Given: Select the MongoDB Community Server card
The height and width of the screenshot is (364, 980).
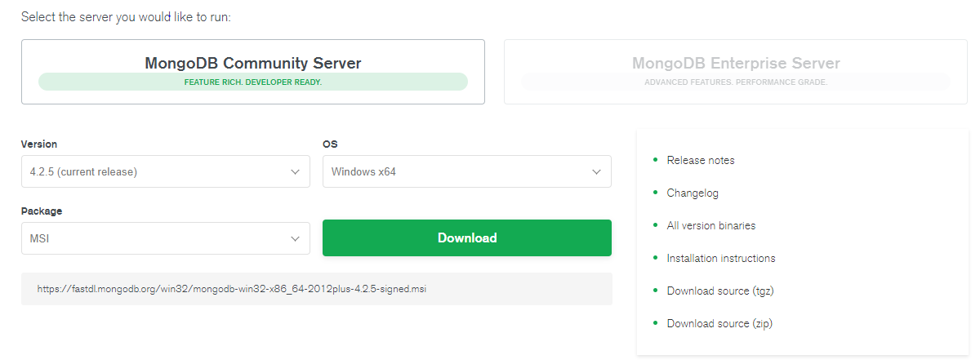Looking at the screenshot, I should tap(253, 72).
